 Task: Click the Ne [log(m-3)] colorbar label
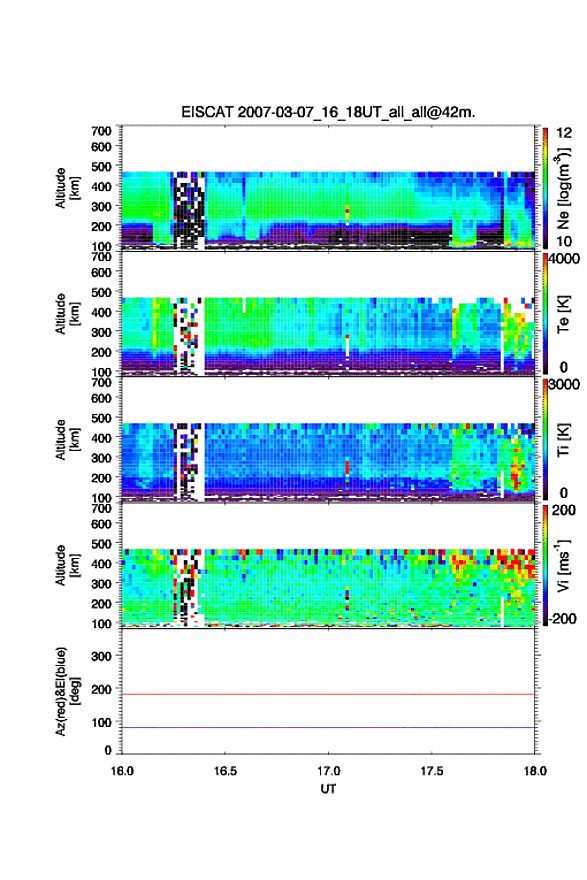[x=563, y=187]
